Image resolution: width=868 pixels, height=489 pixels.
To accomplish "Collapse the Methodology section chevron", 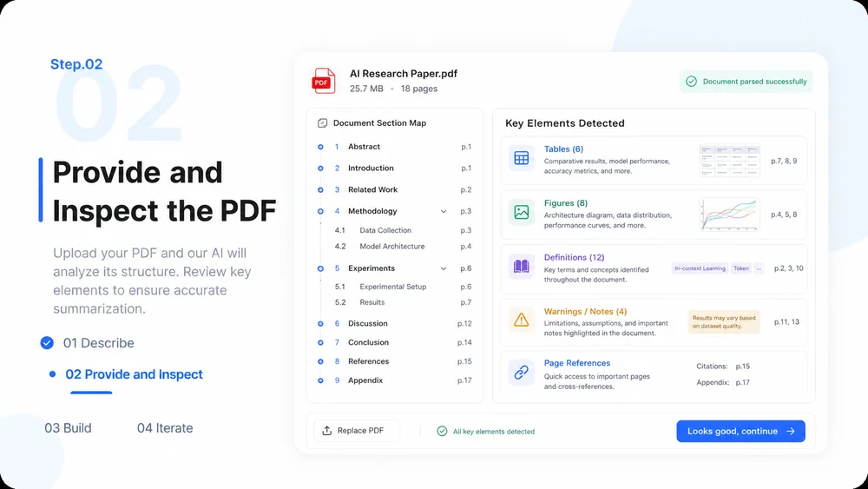I will pos(444,212).
